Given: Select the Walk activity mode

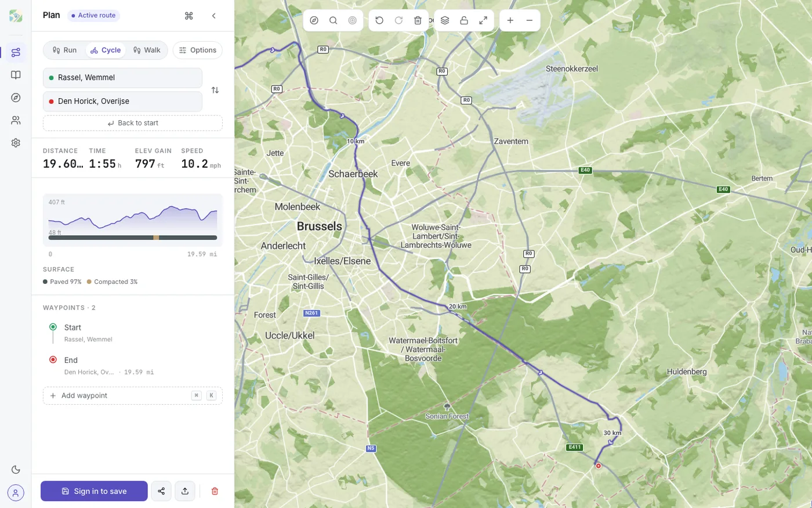Looking at the screenshot, I should [146, 50].
